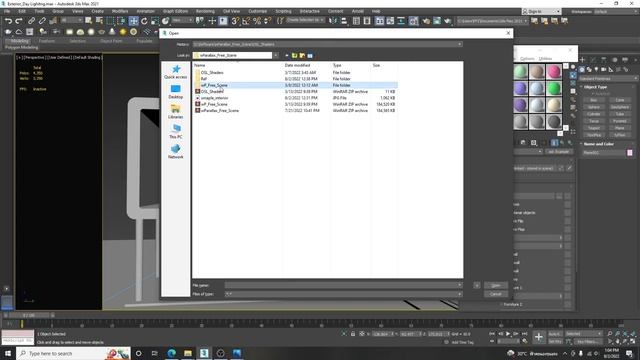Sort files by Name column

coord(200,65)
